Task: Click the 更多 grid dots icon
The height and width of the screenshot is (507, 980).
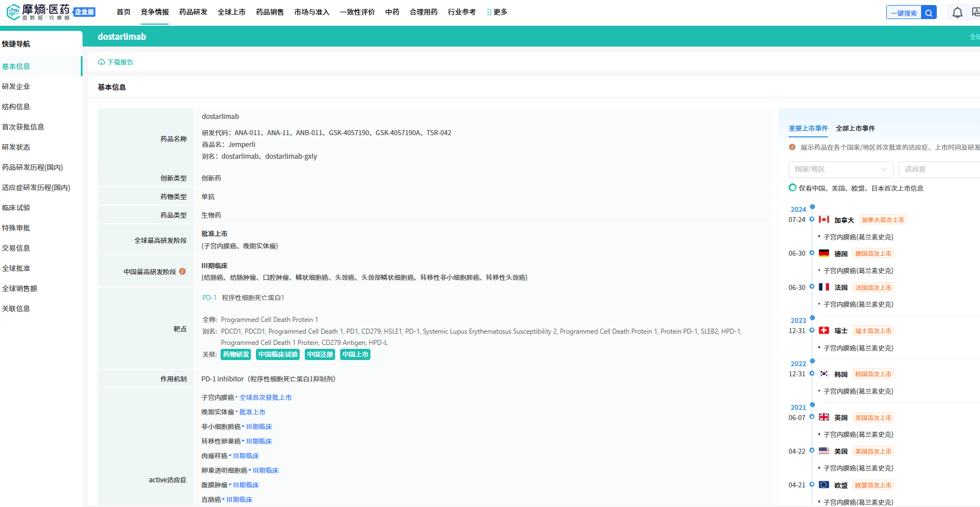Action: click(x=489, y=12)
